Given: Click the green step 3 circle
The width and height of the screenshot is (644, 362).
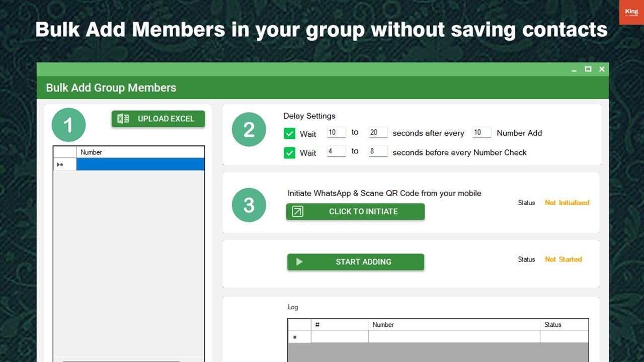Looking at the screenshot, I should click(x=249, y=205).
